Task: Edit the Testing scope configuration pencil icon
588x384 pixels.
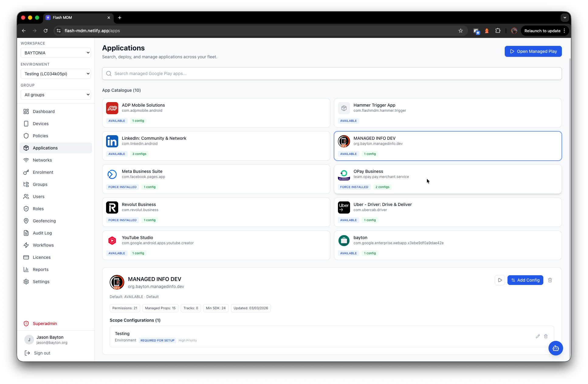Action: click(538, 336)
